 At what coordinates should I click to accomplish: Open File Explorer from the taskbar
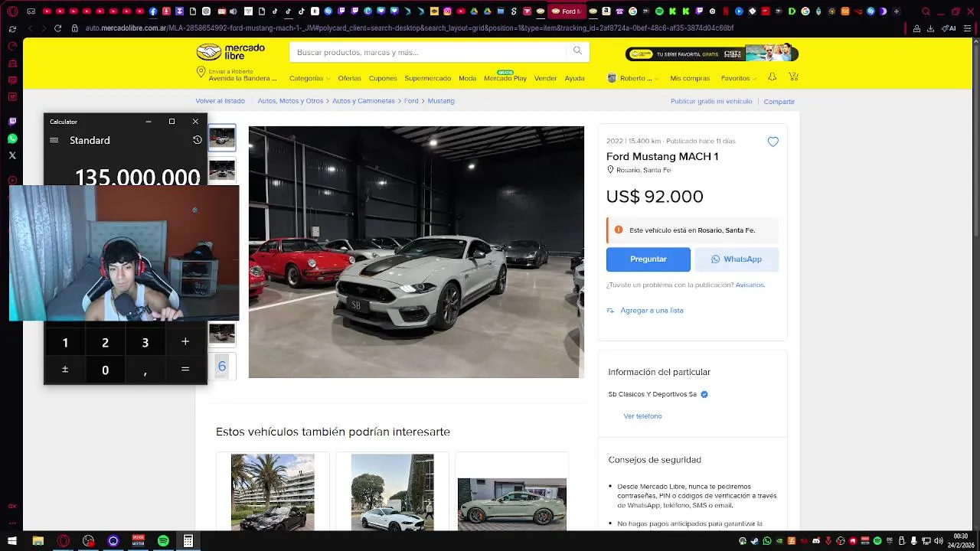(x=38, y=541)
